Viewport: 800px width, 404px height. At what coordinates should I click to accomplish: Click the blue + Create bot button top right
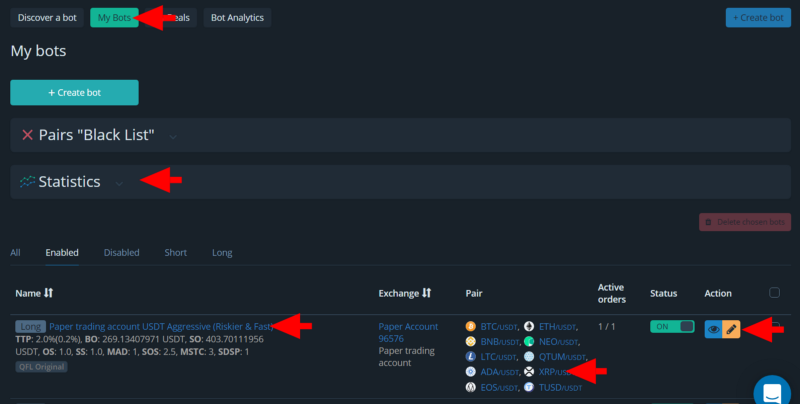tap(758, 17)
